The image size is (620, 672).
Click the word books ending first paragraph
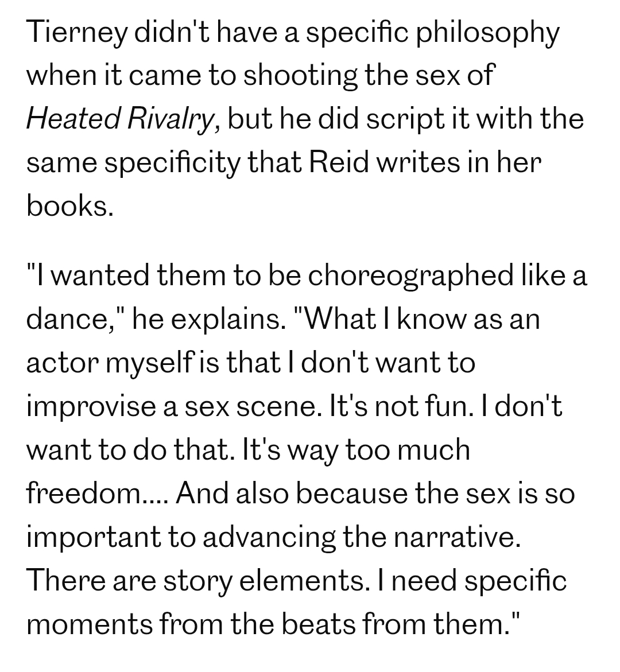coord(68,206)
